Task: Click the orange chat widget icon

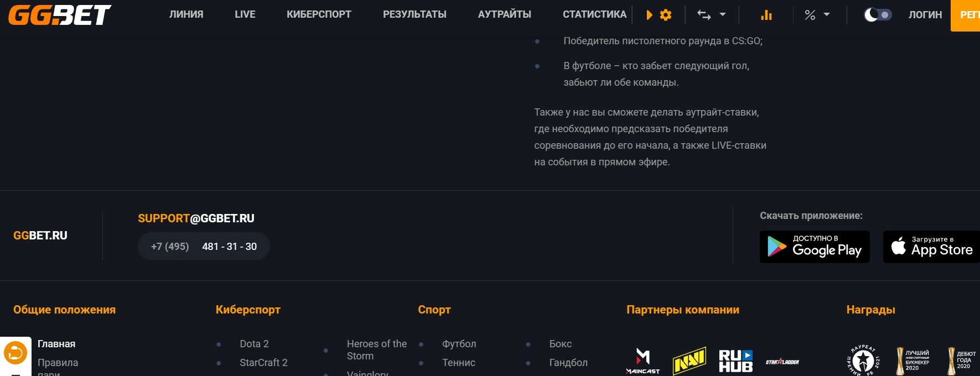Action: click(x=15, y=353)
